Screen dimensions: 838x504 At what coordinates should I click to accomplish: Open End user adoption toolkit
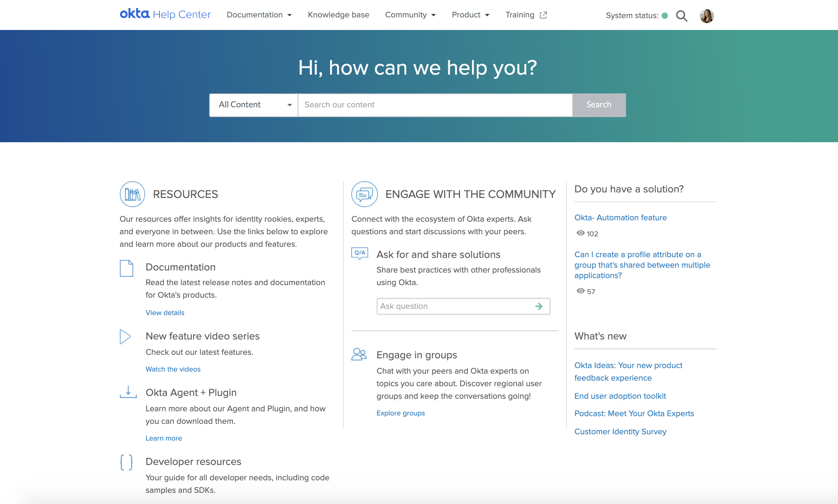[x=620, y=396]
